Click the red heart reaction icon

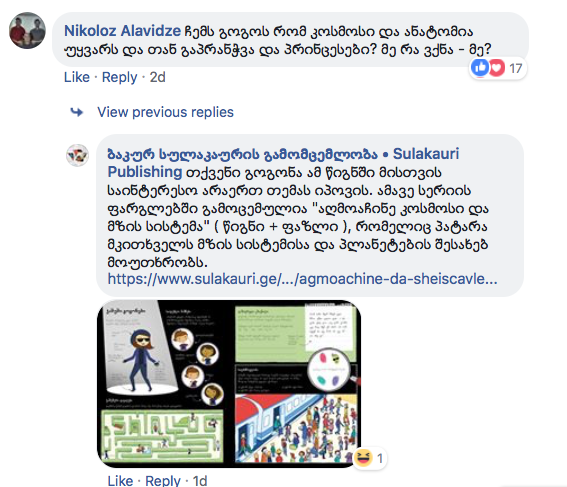pyautogui.click(x=497, y=68)
